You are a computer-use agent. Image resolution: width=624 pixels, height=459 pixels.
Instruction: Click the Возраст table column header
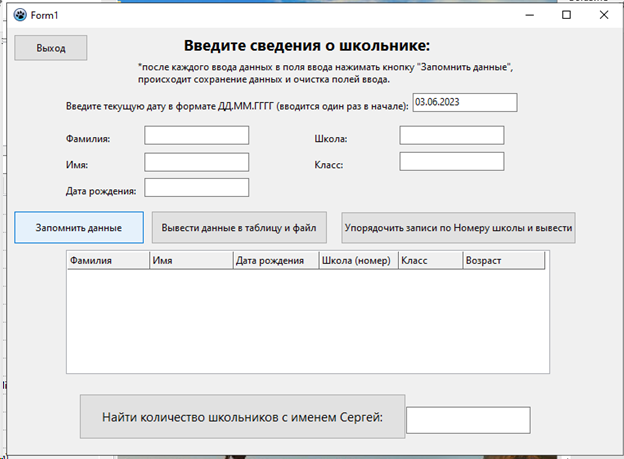click(x=504, y=260)
